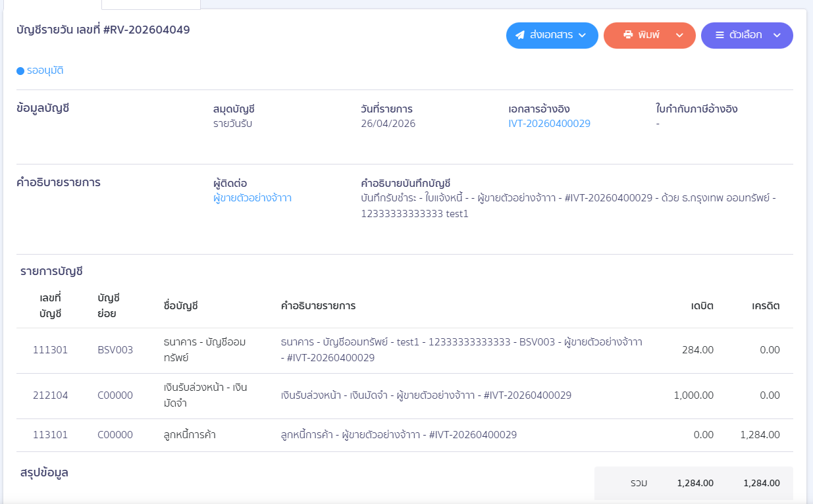The image size is (813, 504).
Task: Click the คำอธิบายรายการ section heading
Action: (x=59, y=183)
